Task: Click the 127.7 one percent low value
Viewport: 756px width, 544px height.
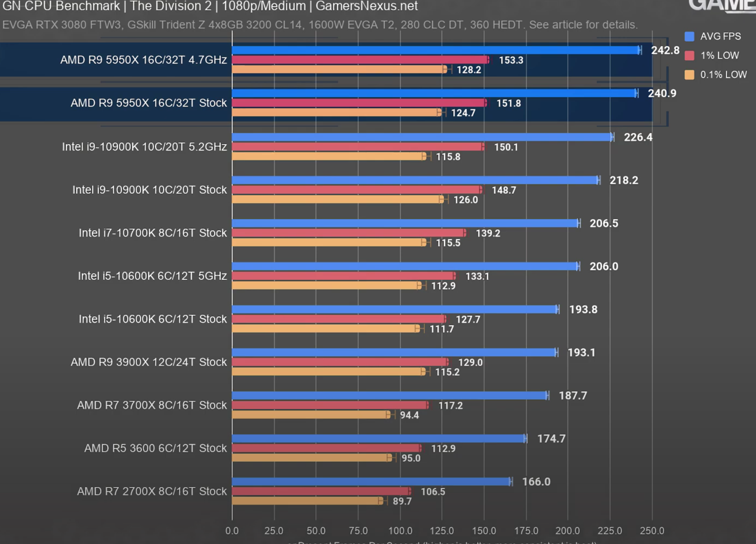Action: [468, 319]
